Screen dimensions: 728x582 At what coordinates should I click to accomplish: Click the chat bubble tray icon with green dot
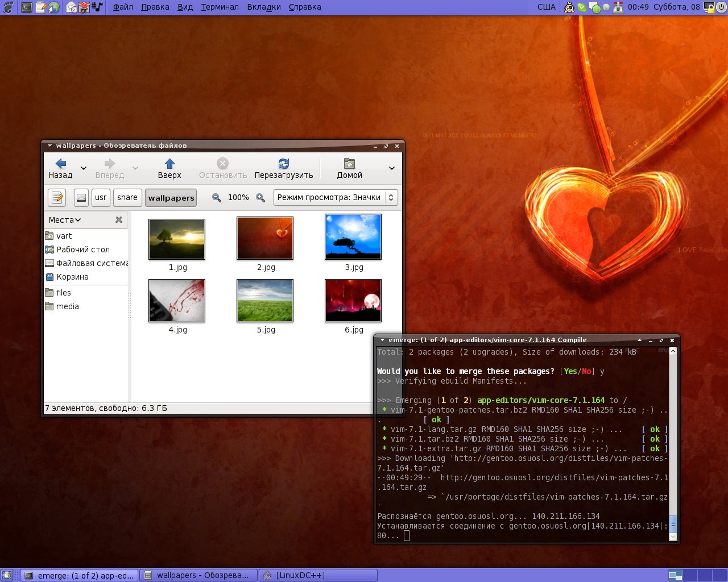click(x=595, y=7)
